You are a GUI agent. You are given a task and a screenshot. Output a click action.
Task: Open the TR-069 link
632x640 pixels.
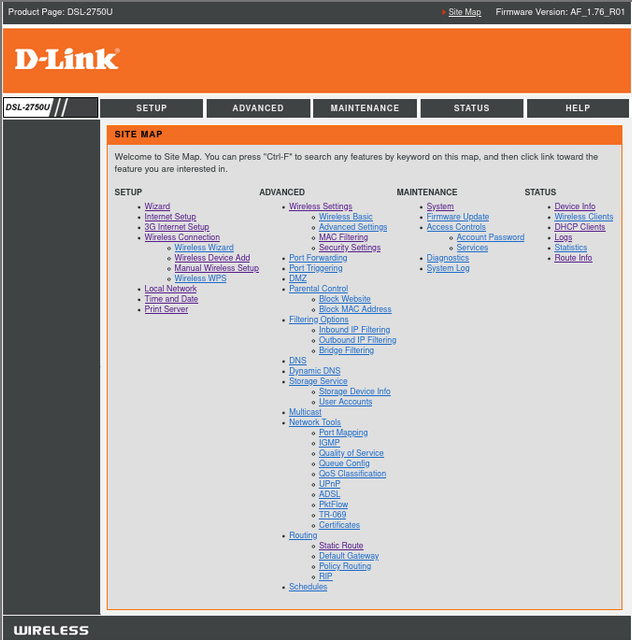coord(332,515)
